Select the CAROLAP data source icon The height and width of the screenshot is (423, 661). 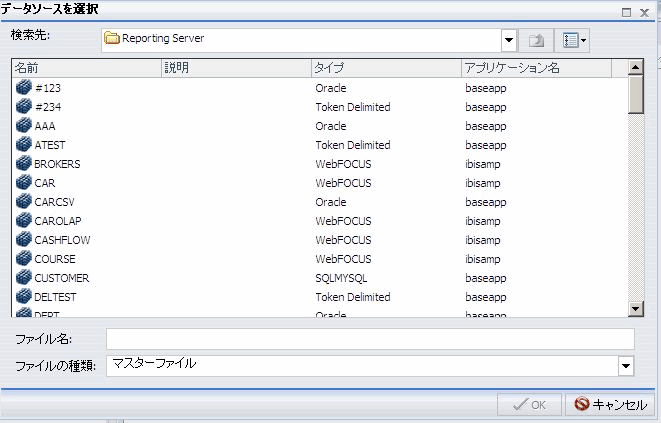(x=24, y=221)
